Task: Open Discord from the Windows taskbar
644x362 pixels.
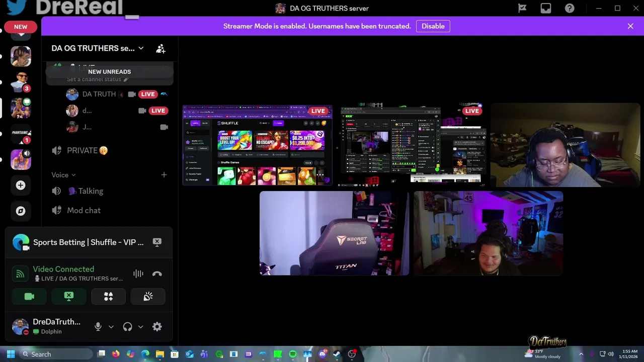Action: point(323,354)
